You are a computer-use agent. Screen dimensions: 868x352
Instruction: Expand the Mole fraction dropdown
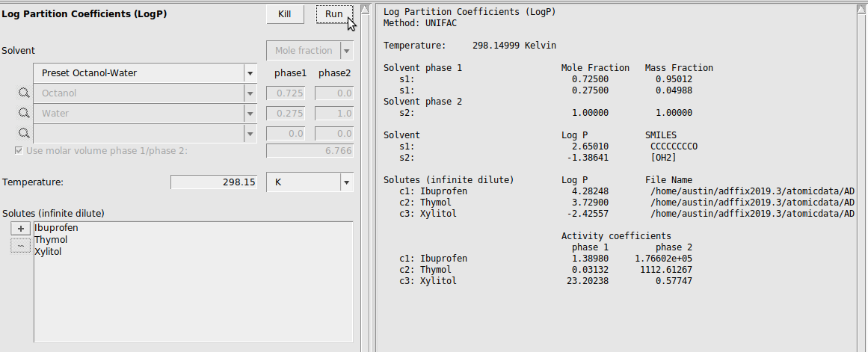(x=346, y=51)
